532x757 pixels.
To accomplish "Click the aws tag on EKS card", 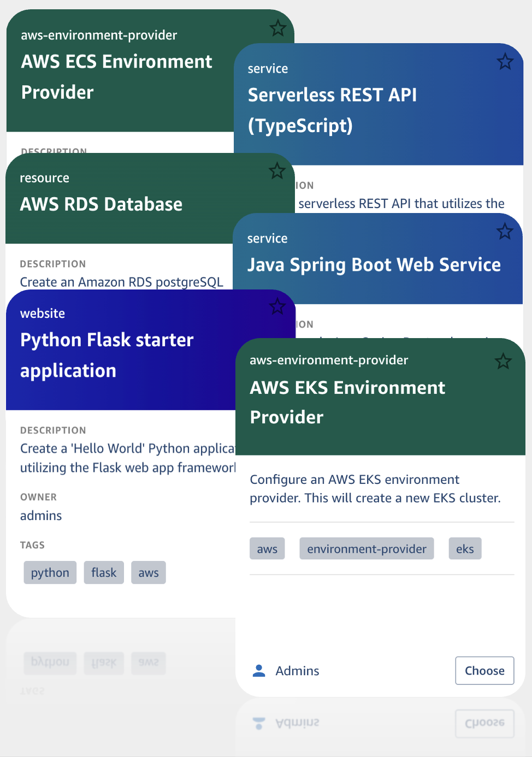I will pos(267,549).
